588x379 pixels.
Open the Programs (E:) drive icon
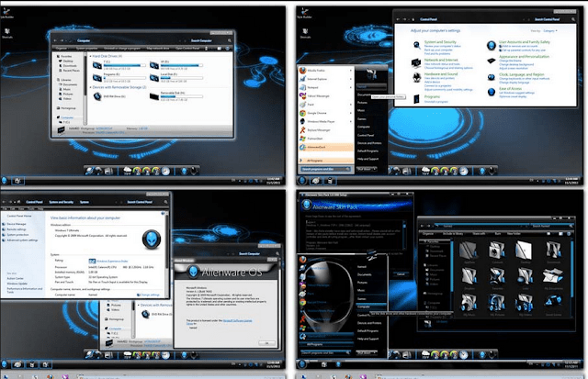point(97,77)
